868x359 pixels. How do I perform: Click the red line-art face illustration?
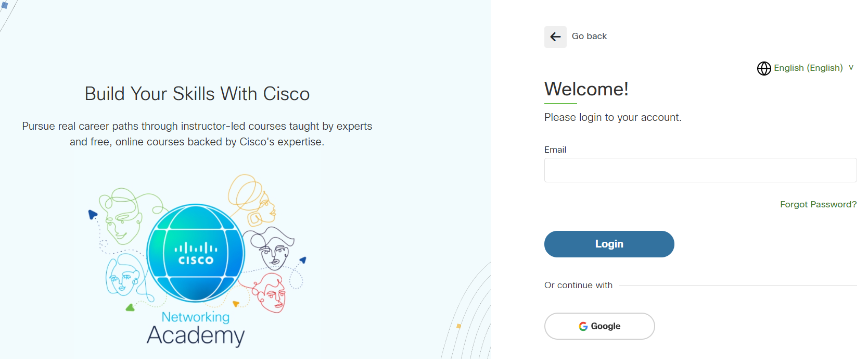pyautogui.click(x=269, y=293)
